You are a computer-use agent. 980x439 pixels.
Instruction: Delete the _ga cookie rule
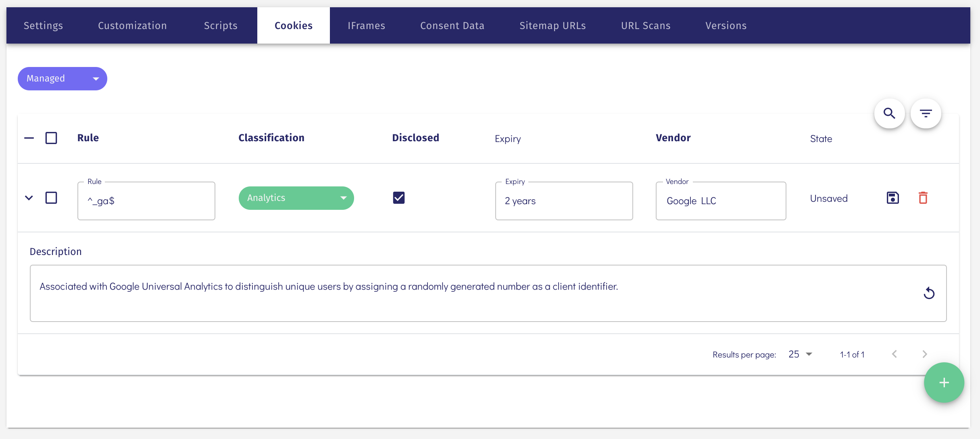tap(923, 198)
